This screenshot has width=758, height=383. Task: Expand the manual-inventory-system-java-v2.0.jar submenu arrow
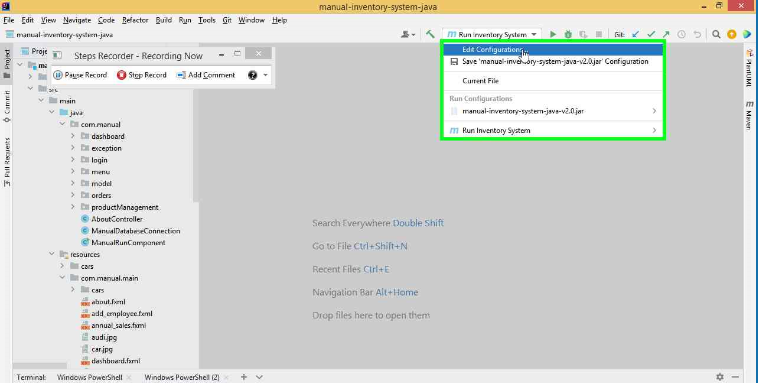tap(654, 111)
